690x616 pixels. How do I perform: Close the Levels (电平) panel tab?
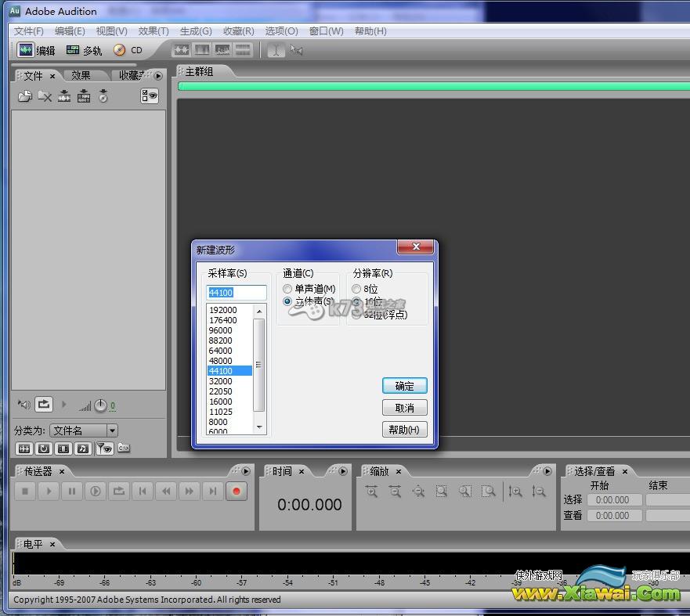click(x=52, y=544)
